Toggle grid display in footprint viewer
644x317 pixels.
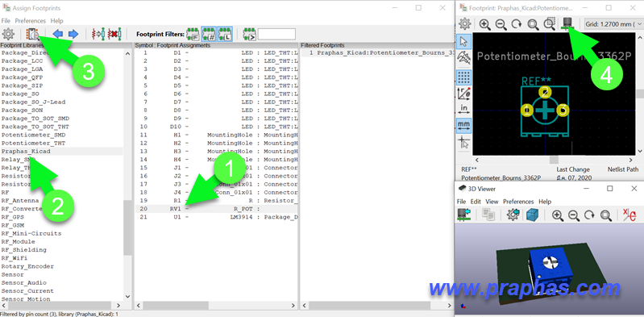point(464,77)
